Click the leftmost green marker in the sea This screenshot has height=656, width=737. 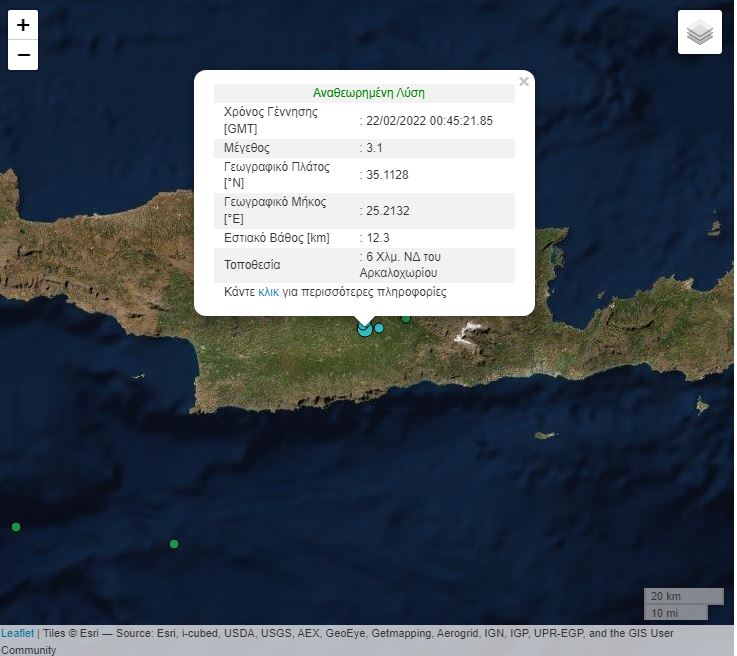[x=16, y=527]
